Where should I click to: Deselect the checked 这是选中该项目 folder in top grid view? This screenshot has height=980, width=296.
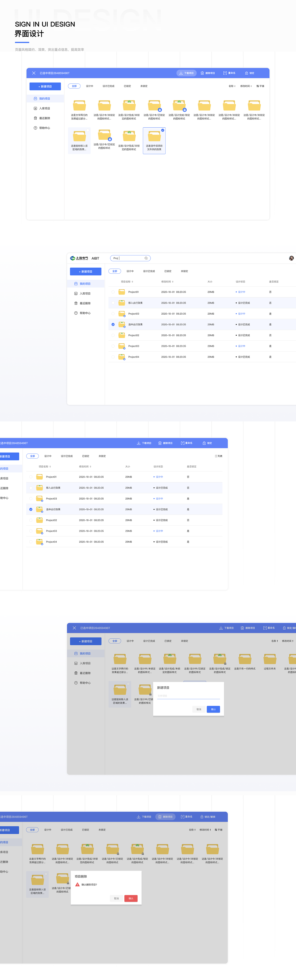click(163, 130)
